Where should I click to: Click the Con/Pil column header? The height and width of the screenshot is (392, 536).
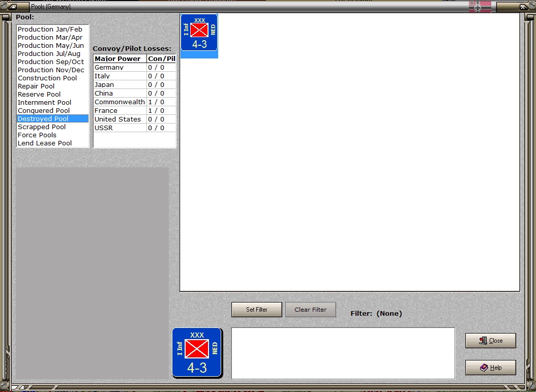pos(161,59)
